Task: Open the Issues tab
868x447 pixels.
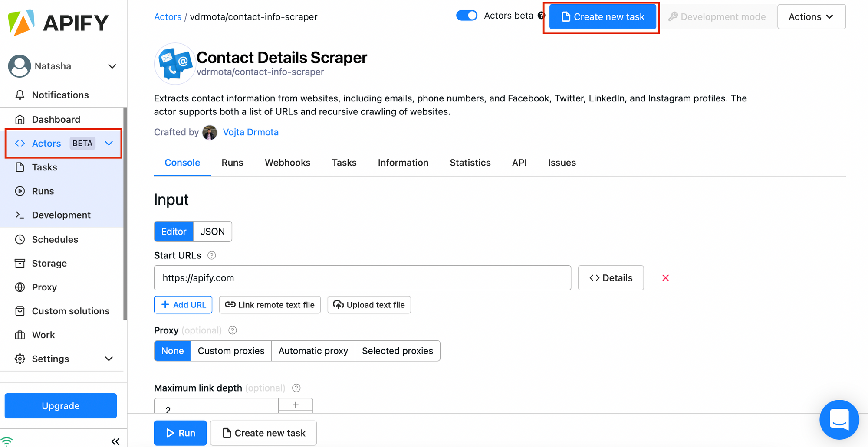Action: (x=562, y=163)
